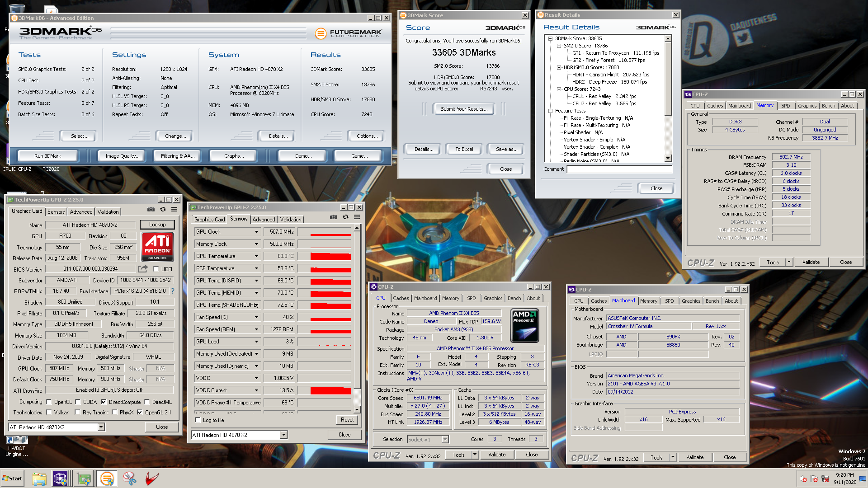The image size is (868, 488).
Task: Open hamburger menu in GPU-Z Graphics Card window
Action: [x=174, y=210]
